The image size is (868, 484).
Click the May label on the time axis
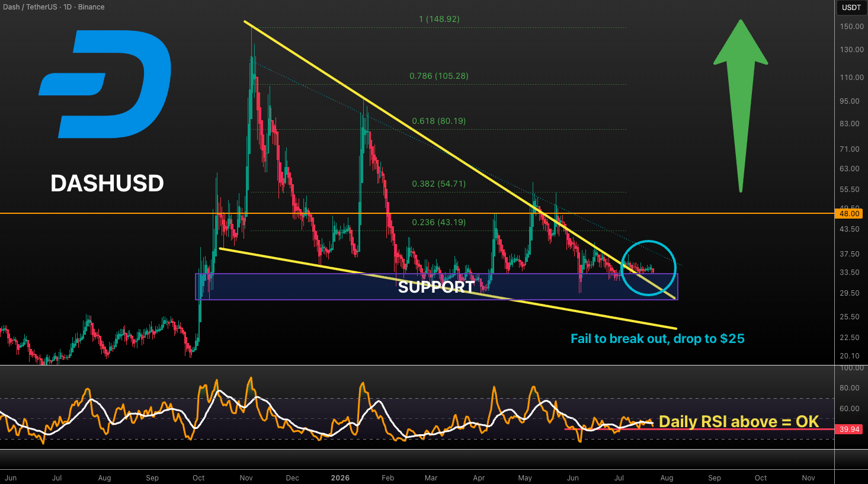point(525,478)
